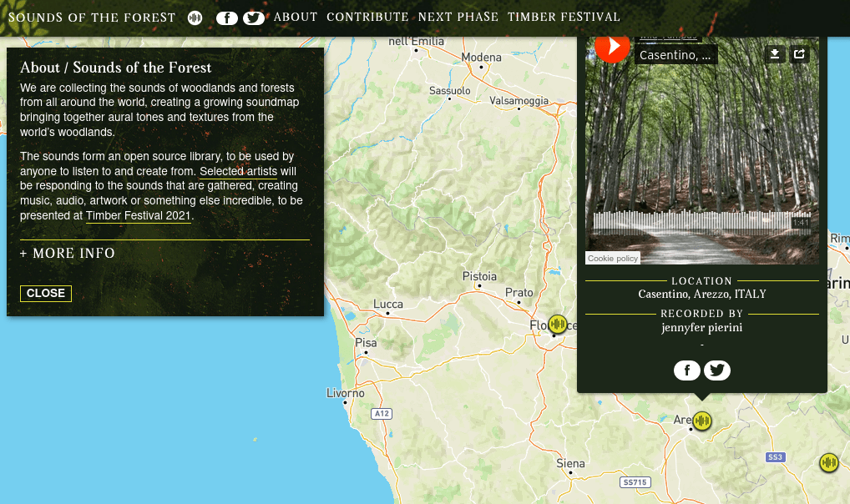Select the sound marker near Florence
This screenshot has width=850, height=504.
pos(558,324)
